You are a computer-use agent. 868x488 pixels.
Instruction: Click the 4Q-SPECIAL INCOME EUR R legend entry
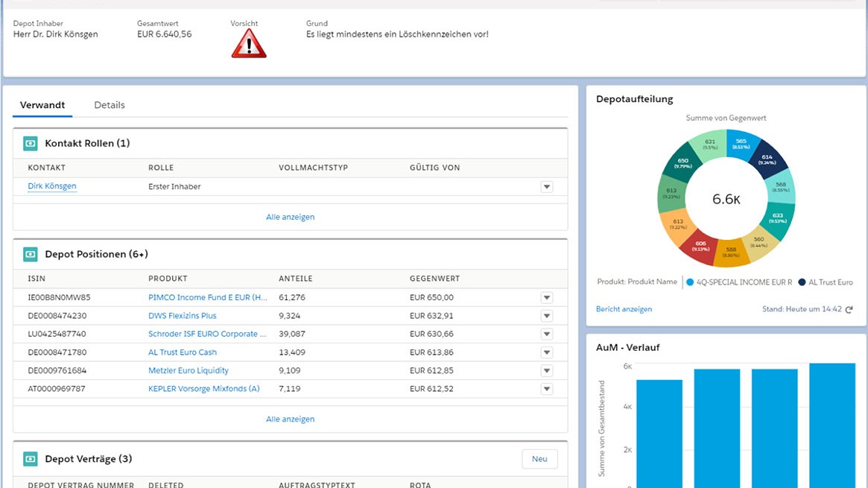[739, 282]
